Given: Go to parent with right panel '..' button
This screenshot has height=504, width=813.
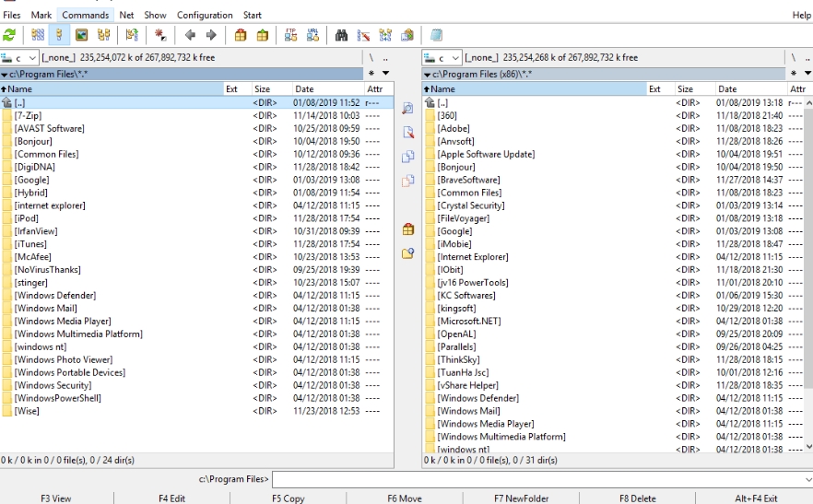Looking at the screenshot, I should pyautogui.click(x=807, y=57).
